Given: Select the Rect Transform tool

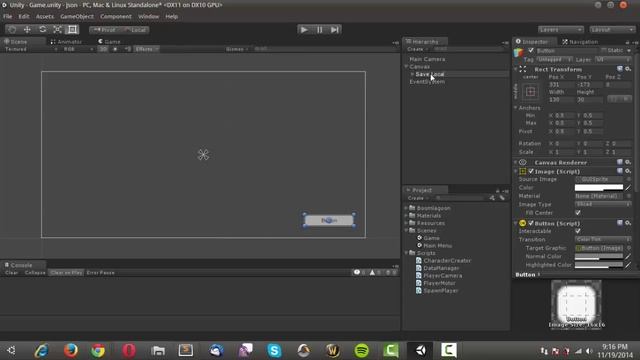Looking at the screenshot, I should (72, 29).
